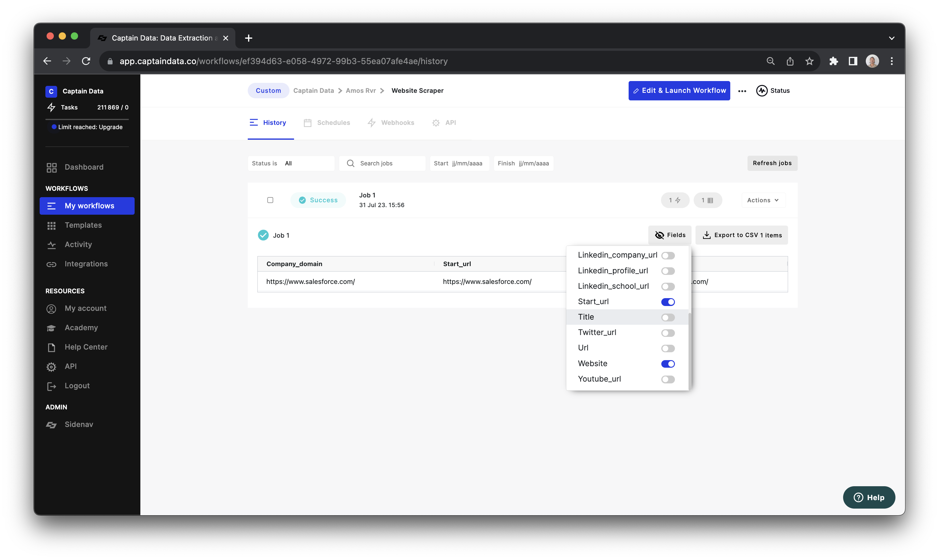Click the browser reload icon
Screen dimensions: 939x560
coord(86,61)
